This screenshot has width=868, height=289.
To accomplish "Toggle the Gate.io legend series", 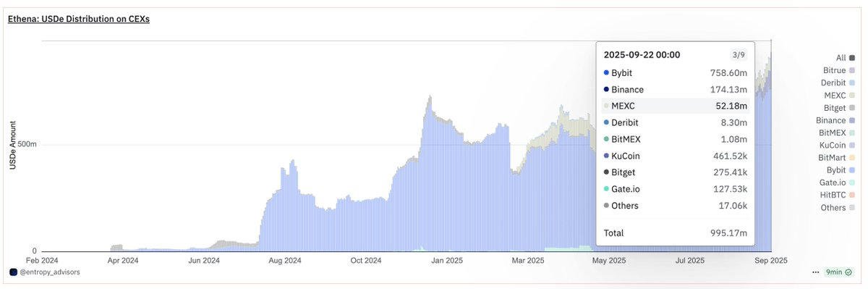I will pos(838,183).
